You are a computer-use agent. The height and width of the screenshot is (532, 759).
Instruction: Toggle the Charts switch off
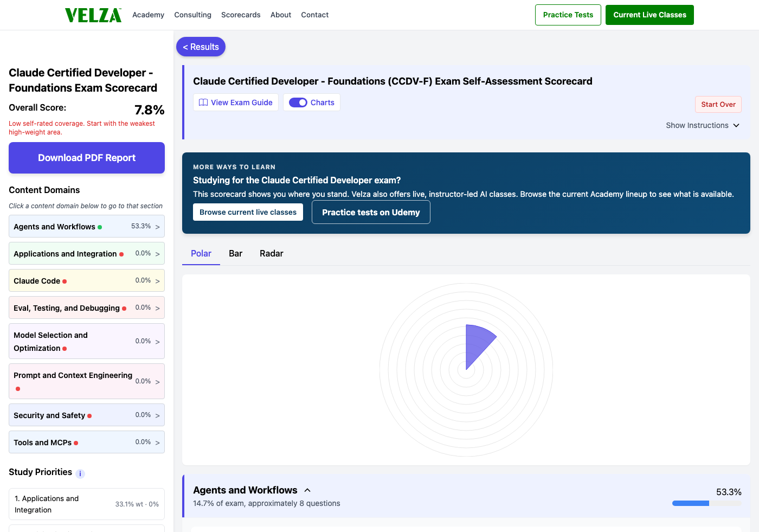[298, 102]
